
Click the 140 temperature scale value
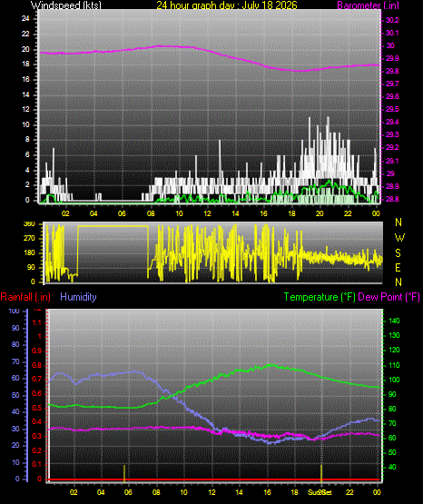(x=394, y=321)
